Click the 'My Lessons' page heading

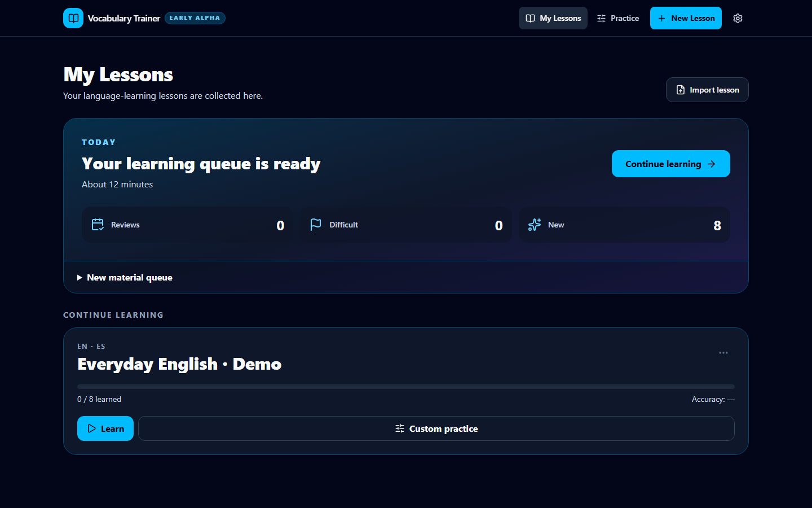[118, 75]
